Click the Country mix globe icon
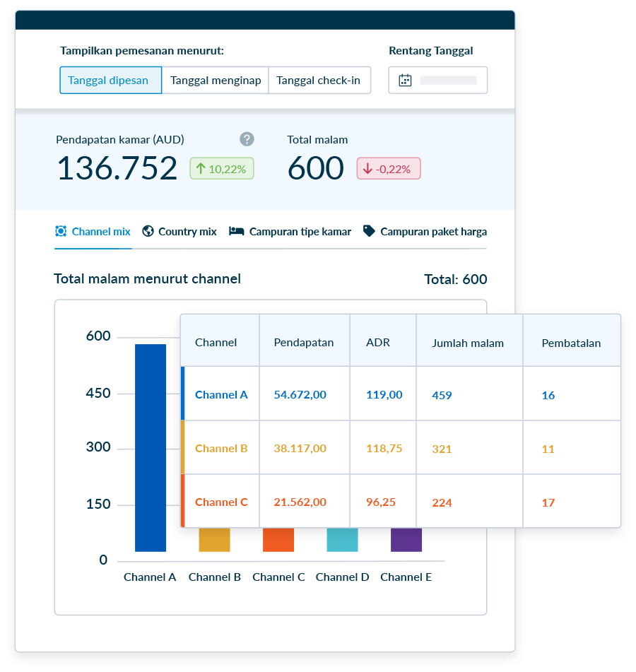Image resolution: width=636 pixels, height=672 pixels. 147,231
